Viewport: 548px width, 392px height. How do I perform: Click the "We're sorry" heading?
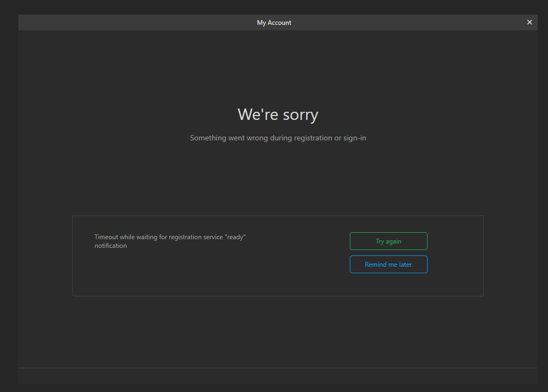coord(278,114)
